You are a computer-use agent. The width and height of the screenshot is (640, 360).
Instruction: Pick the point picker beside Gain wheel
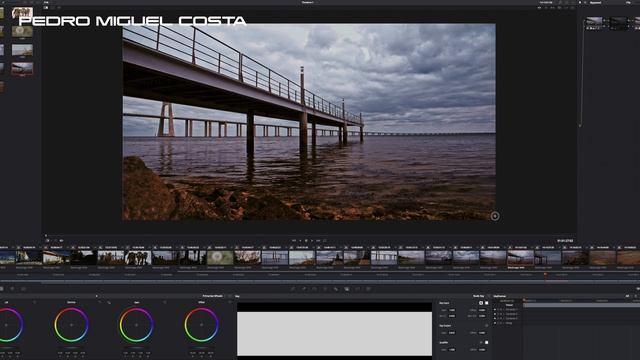[x=109, y=302]
